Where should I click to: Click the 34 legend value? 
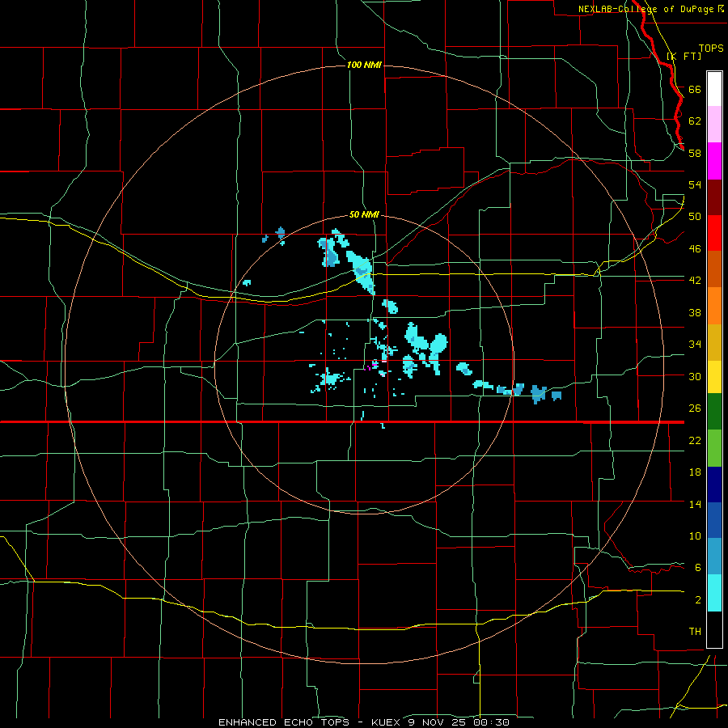[x=695, y=344]
